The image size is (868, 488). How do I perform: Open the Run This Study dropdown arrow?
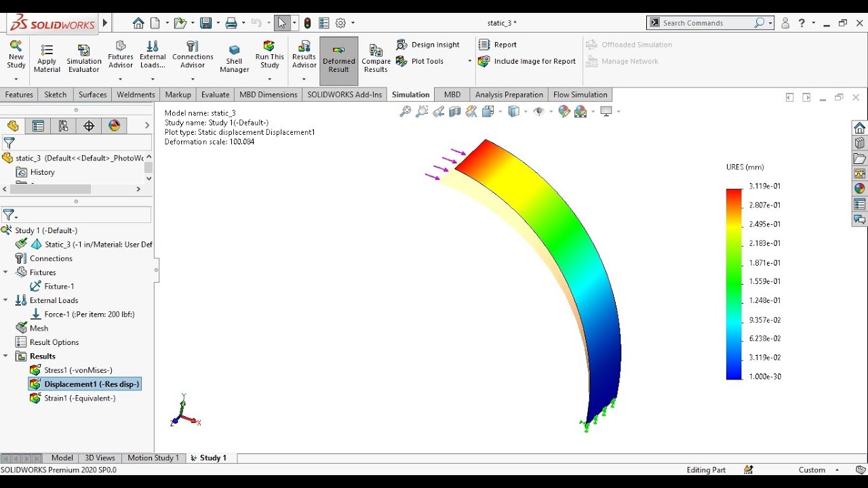click(x=270, y=79)
